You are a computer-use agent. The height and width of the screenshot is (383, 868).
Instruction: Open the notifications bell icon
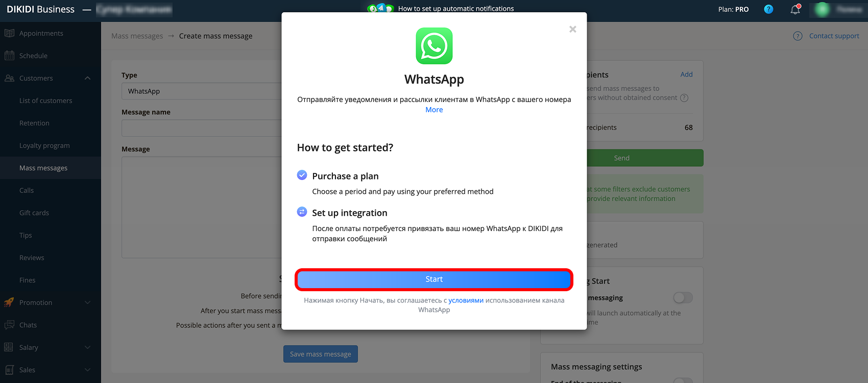795,9
